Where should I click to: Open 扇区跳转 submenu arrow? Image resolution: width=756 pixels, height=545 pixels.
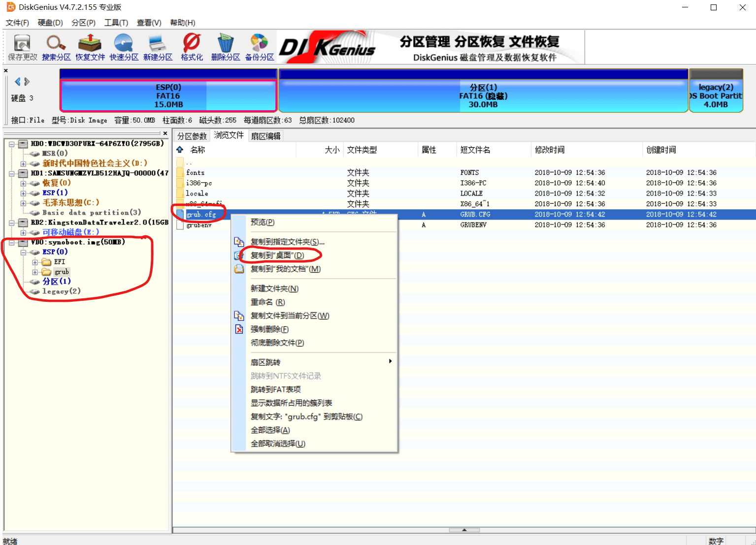click(390, 361)
